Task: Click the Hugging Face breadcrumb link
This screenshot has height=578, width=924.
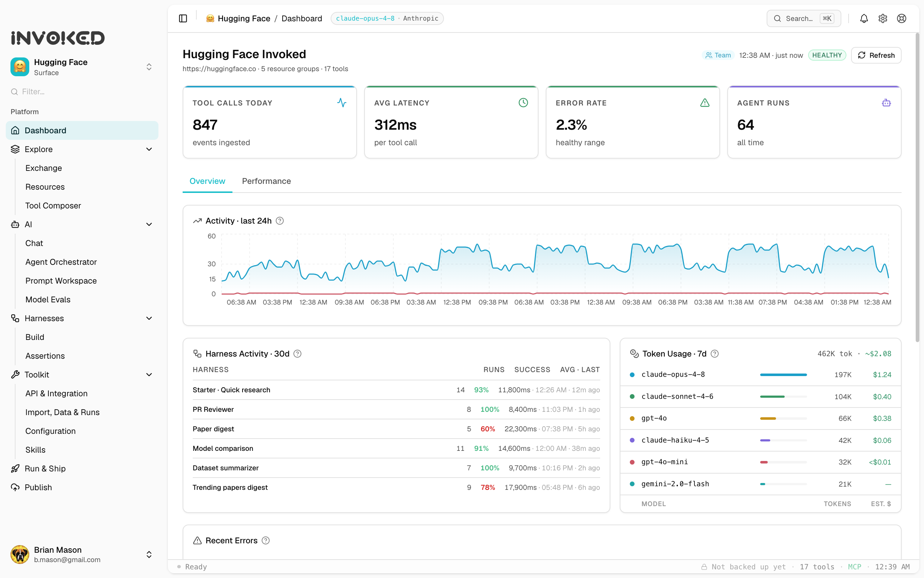Action: (x=244, y=18)
